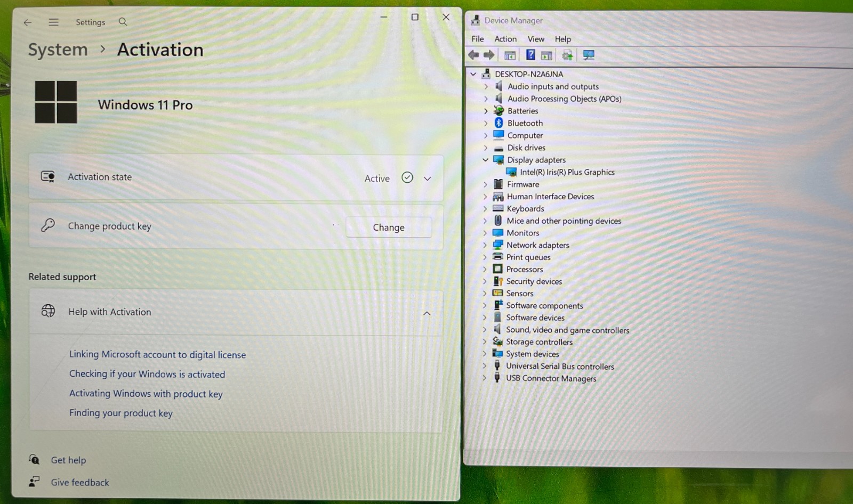Open 'Checking if your Windows is activated' link

[147, 374]
